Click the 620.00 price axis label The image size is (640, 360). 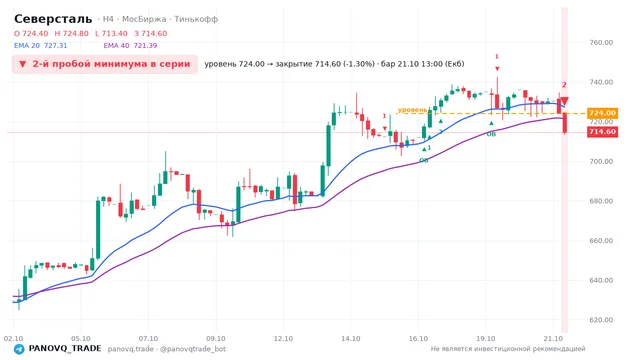pos(601,320)
